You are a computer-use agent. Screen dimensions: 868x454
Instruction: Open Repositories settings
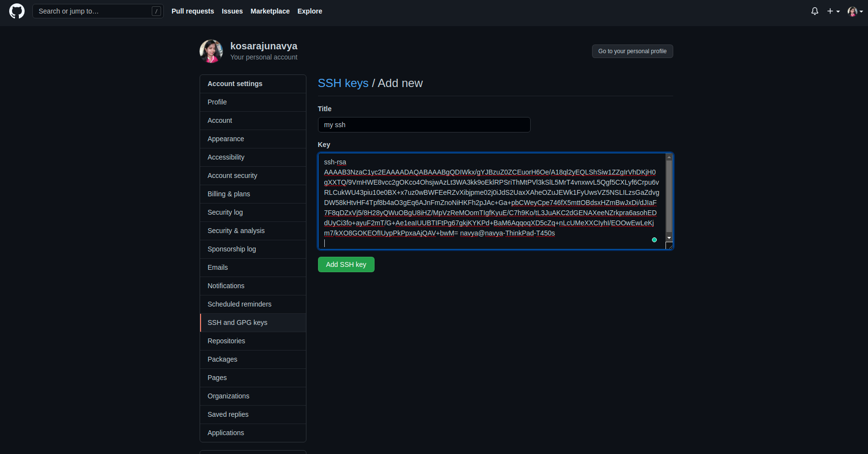253,341
